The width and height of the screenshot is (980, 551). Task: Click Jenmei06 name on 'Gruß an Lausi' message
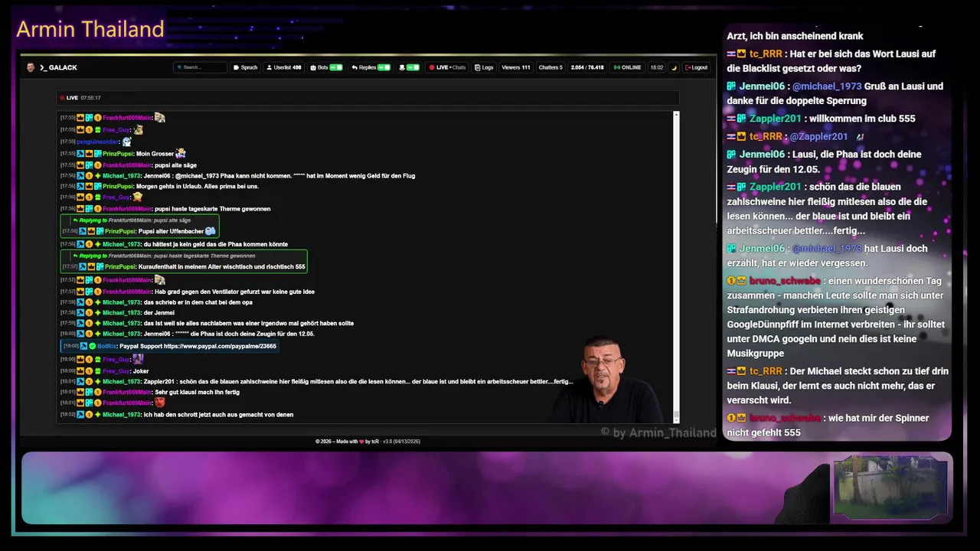pos(762,86)
